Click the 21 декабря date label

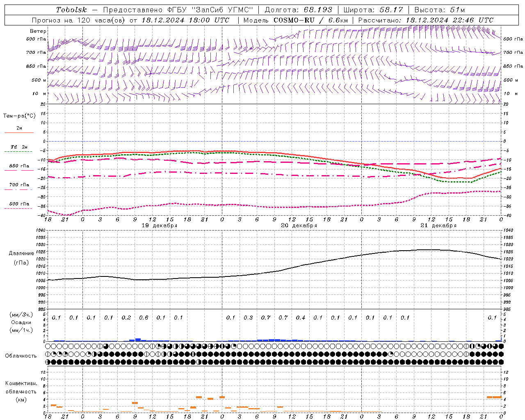click(x=438, y=226)
